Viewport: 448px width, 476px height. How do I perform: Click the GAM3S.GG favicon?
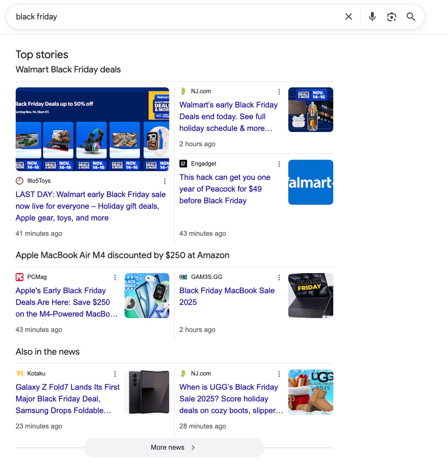183,277
